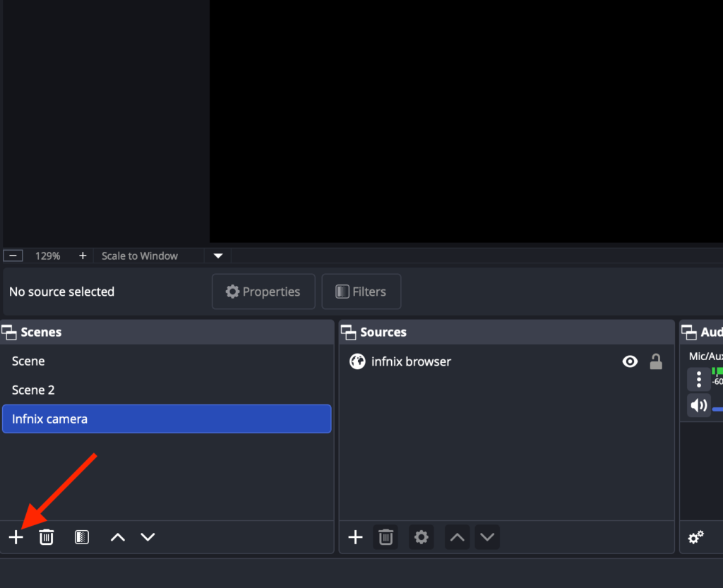Move scene up in Scenes list
Screen dimensions: 723x588
point(118,537)
